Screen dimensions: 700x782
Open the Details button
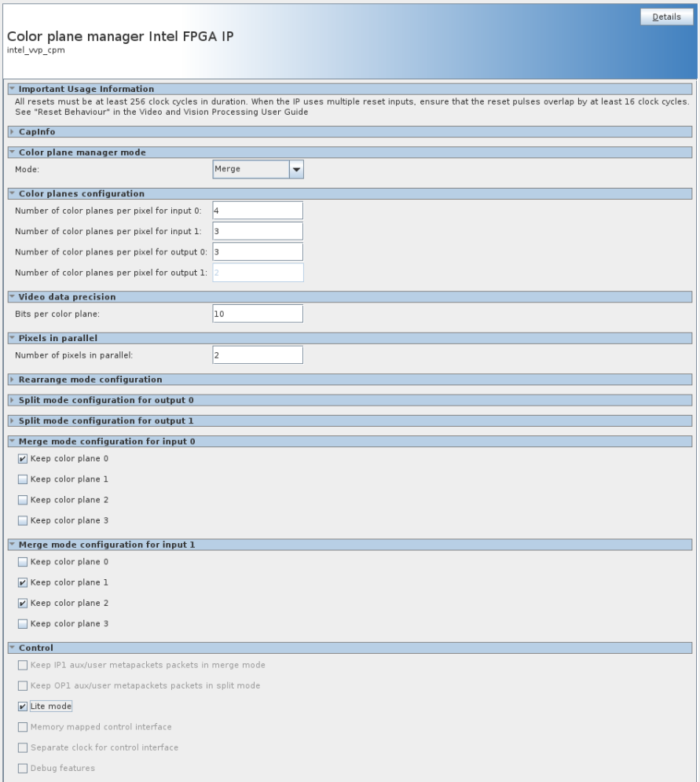click(666, 17)
